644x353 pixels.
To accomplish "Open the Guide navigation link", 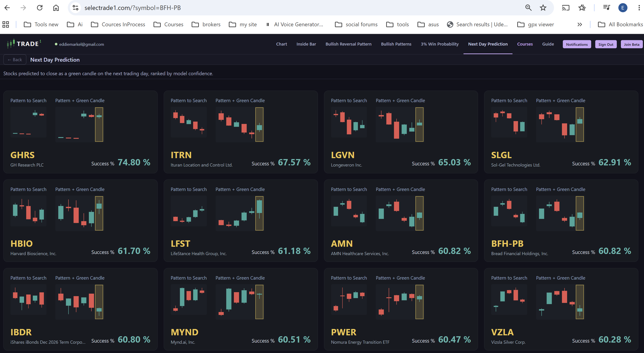I will 548,44.
